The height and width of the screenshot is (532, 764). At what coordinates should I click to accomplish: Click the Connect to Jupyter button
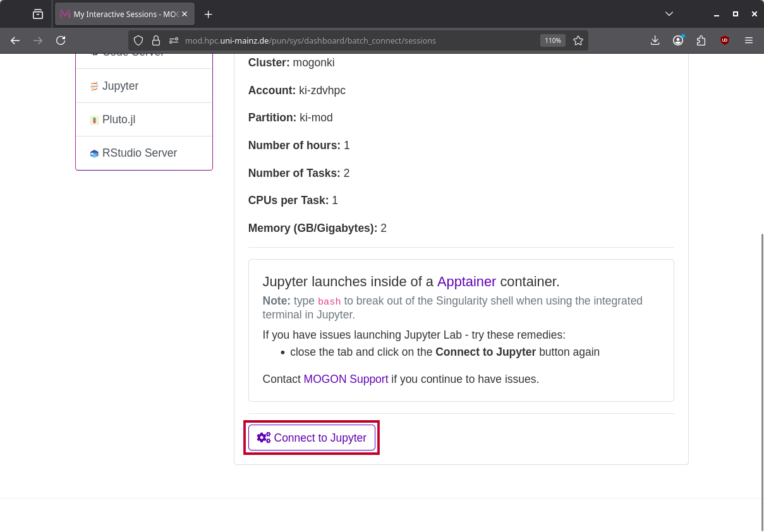pyautogui.click(x=312, y=438)
